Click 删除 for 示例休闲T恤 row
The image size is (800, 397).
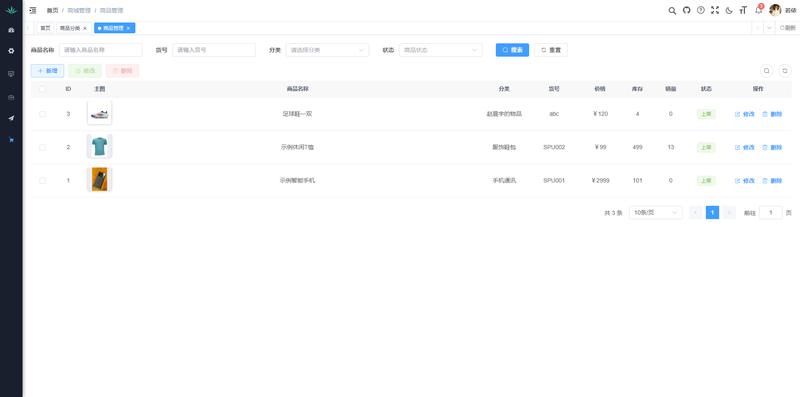[x=772, y=147]
